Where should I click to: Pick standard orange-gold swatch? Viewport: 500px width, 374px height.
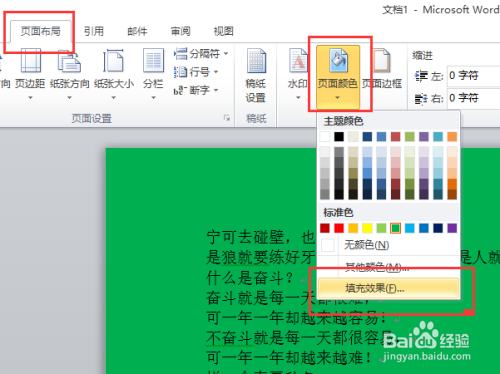pos(353,228)
